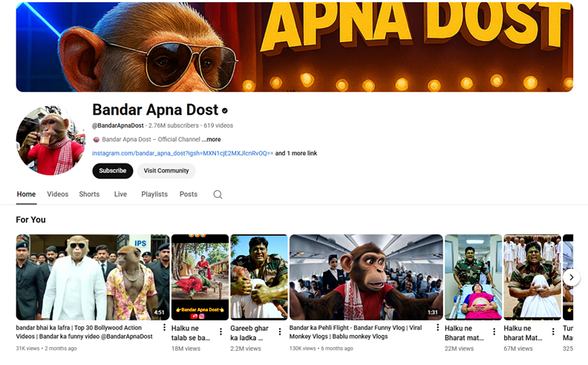Play the IPS monkeys thumbnail video 4:51
This screenshot has width=588, height=365.
click(93, 277)
